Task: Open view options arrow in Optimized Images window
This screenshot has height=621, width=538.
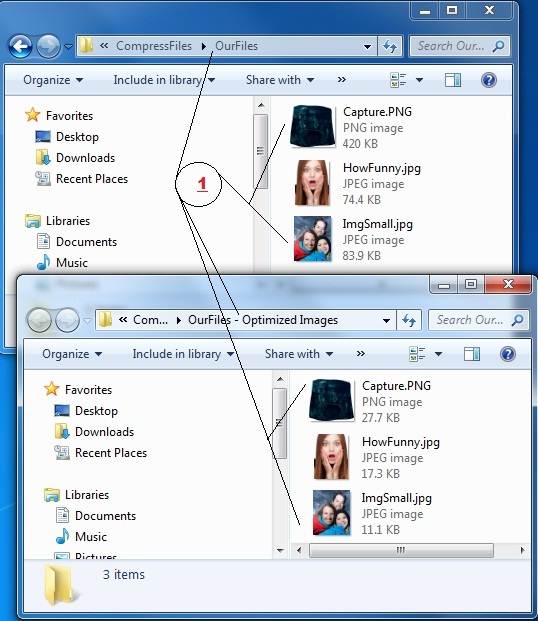Action: (x=438, y=354)
